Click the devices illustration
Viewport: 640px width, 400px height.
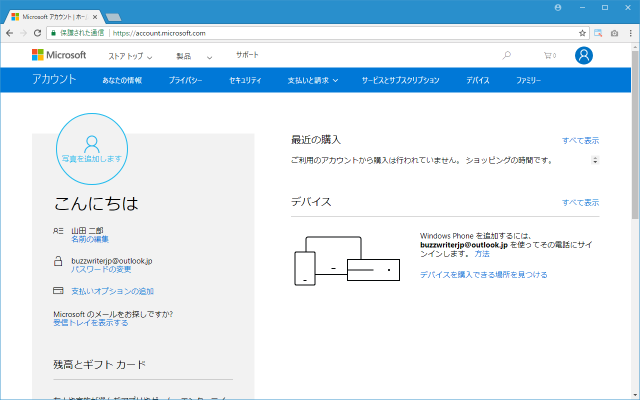(347, 260)
